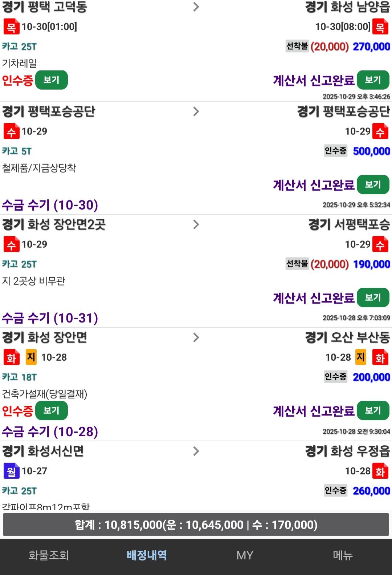
Task: Tap the orange 지 badge left of 10-28 departure date
Action: [31, 357]
